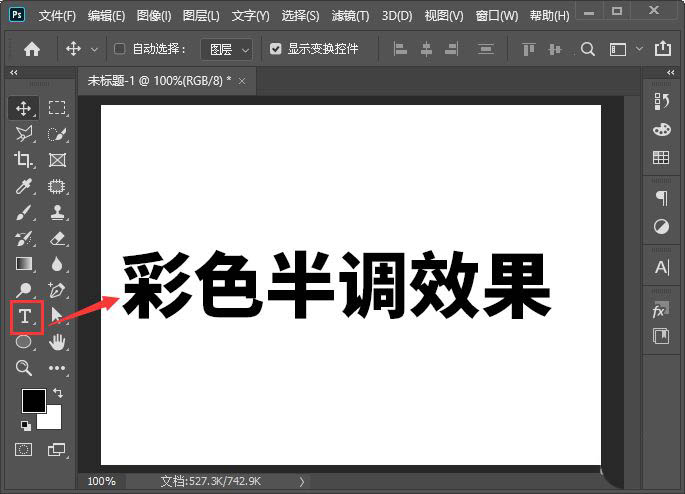Open the Styles fx panel icon
This screenshot has height=494, width=685.
click(661, 309)
